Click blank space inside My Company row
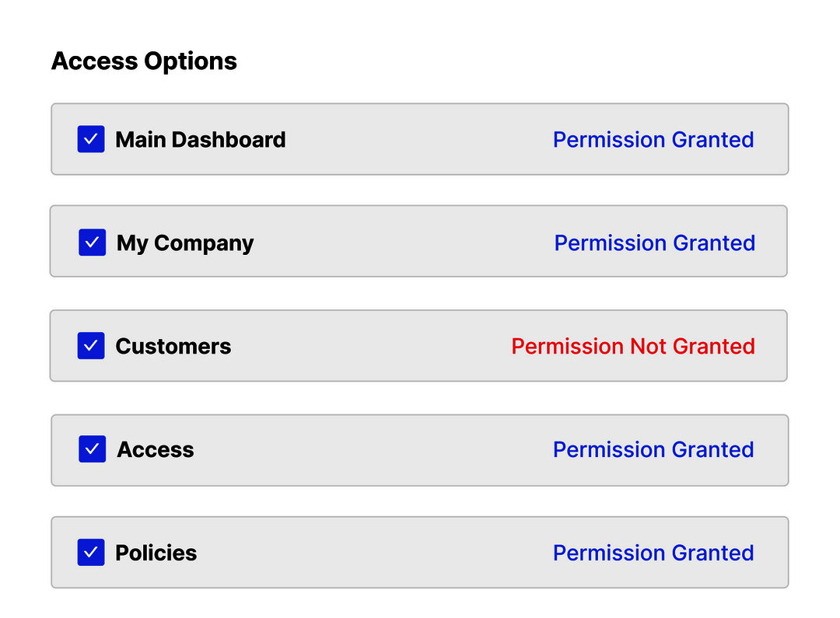Image resolution: width=840 pixels, height=618 pixels. pos(404,243)
